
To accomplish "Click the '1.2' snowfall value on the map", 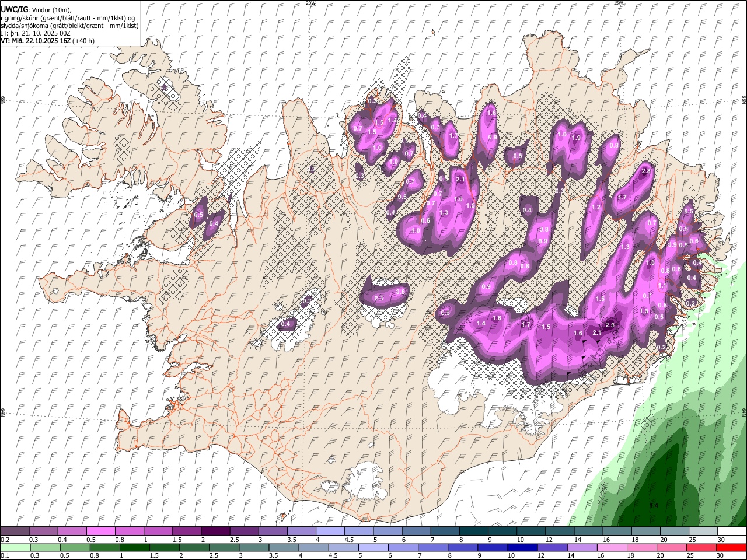I will coord(596,208).
